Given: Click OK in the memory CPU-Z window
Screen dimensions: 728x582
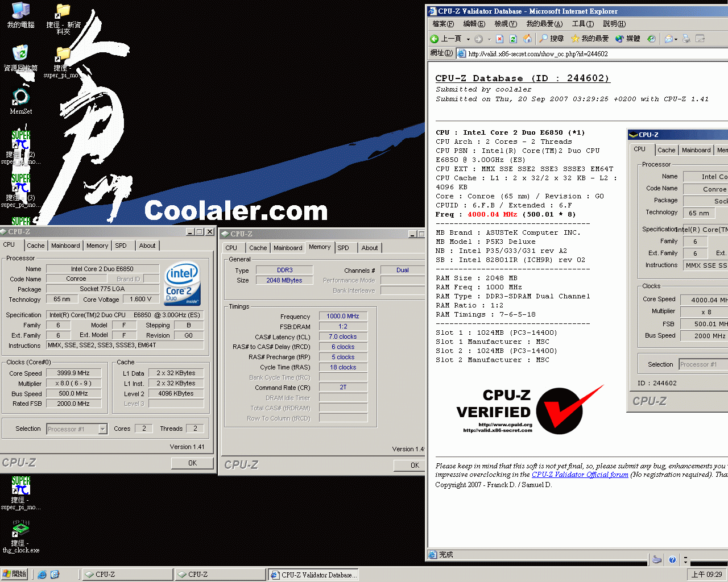Looking at the screenshot, I should tap(409, 465).
